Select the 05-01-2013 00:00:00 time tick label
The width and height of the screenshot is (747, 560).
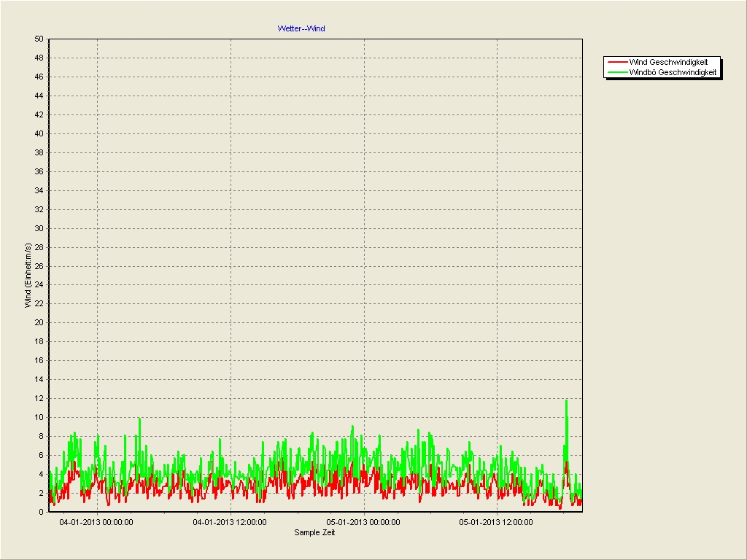point(363,522)
